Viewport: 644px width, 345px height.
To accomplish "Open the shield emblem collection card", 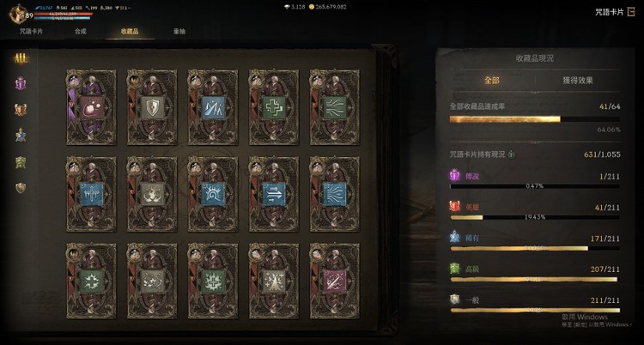I will click(x=152, y=107).
